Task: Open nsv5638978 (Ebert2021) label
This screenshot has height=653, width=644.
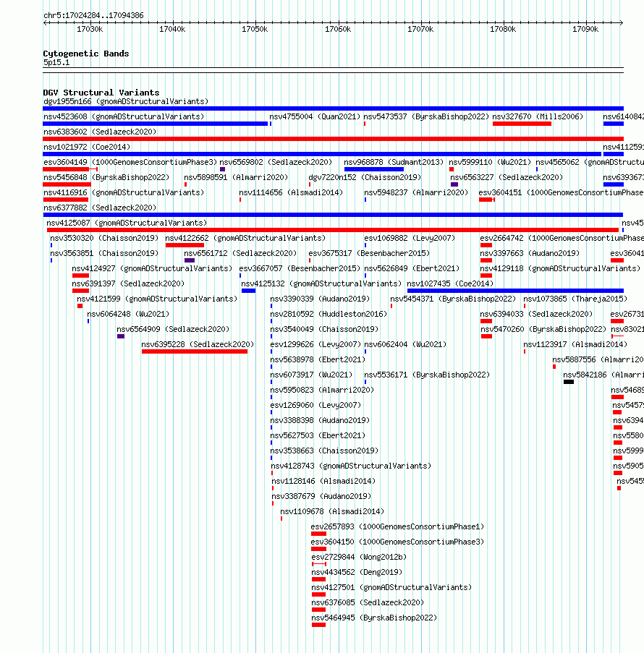Action: coord(318,360)
